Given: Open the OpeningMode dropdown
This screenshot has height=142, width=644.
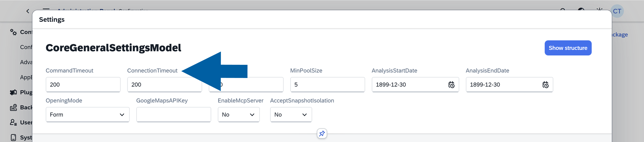Looking at the screenshot, I should 88,115.
